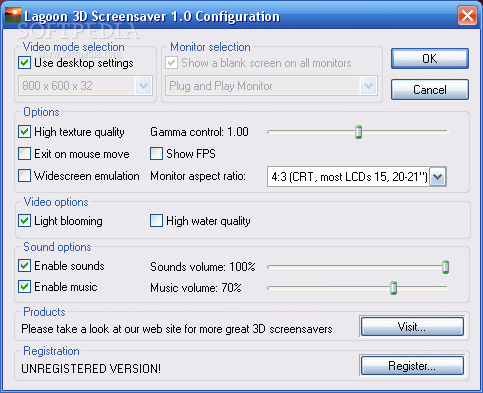Image resolution: width=483 pixels, height=393 pixels.
Task: Toggle Show a blank screen on all monitors
Action: 171,63
